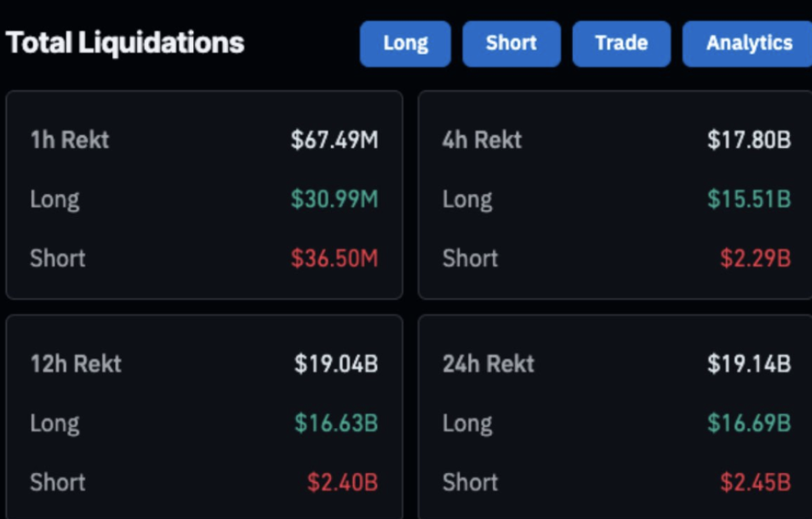812x519 pixels.
Task: Click the 1h Rekt total $67.49M
Action: [x=335, y=140]
